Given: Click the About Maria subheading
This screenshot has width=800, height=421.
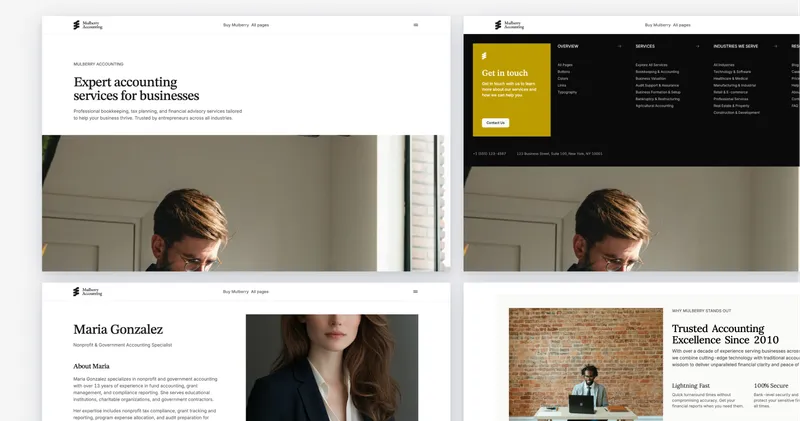Looking at the screenshot, I should pos(91,366).
